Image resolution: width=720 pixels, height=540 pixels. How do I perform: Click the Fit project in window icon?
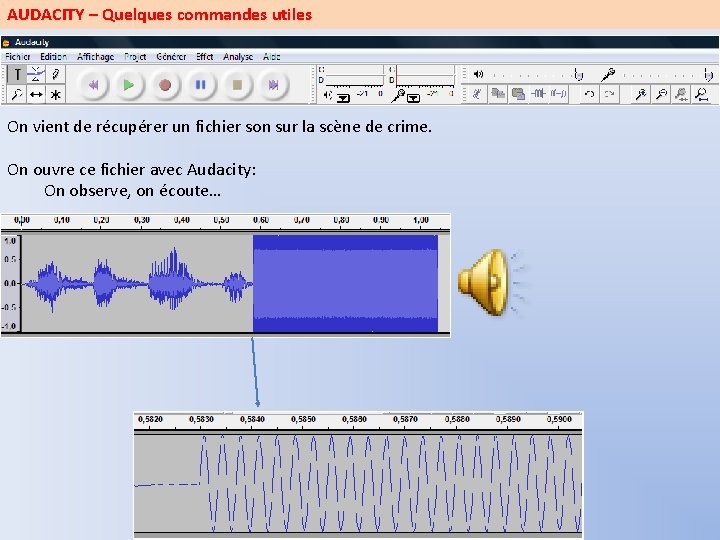tap(701, 94)
